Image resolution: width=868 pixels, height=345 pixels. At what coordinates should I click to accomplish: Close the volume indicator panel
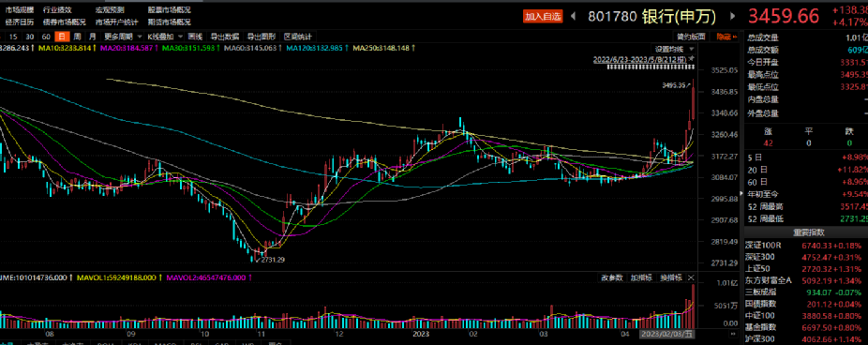[691, 277]
